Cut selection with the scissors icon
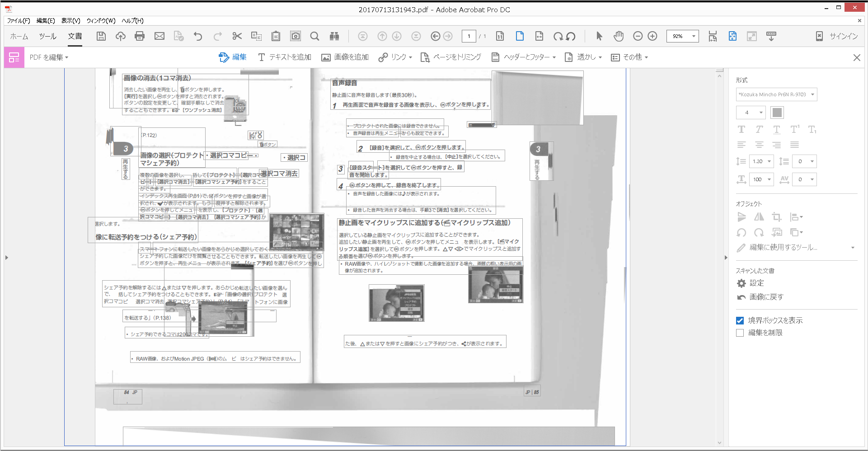 tap(237, 36)
